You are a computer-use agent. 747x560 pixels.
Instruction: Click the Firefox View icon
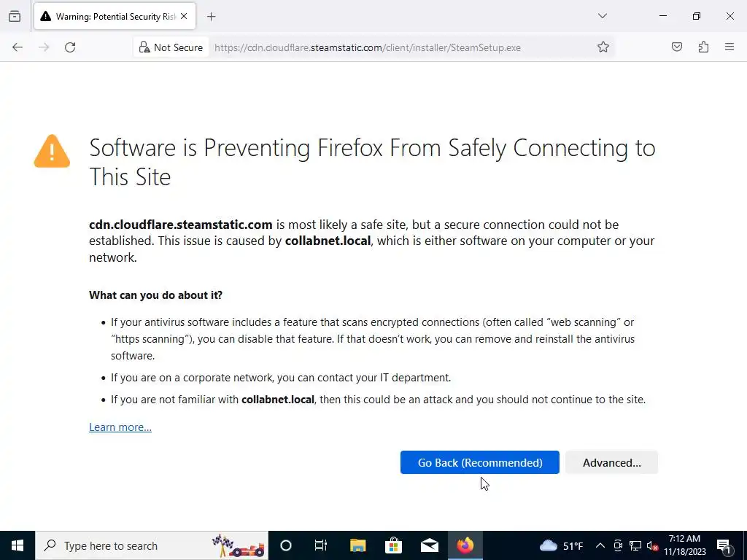tap(15, 16)
